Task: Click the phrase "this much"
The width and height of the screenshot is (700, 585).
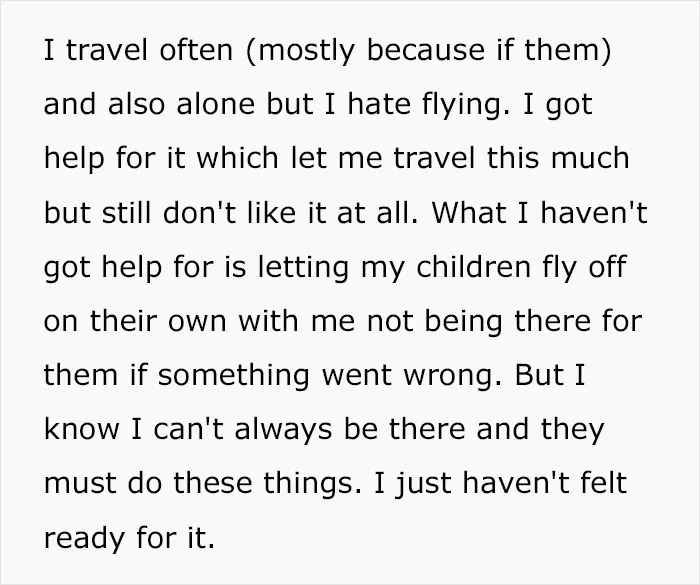Action: pyautogui.click(x=558, y=158)
